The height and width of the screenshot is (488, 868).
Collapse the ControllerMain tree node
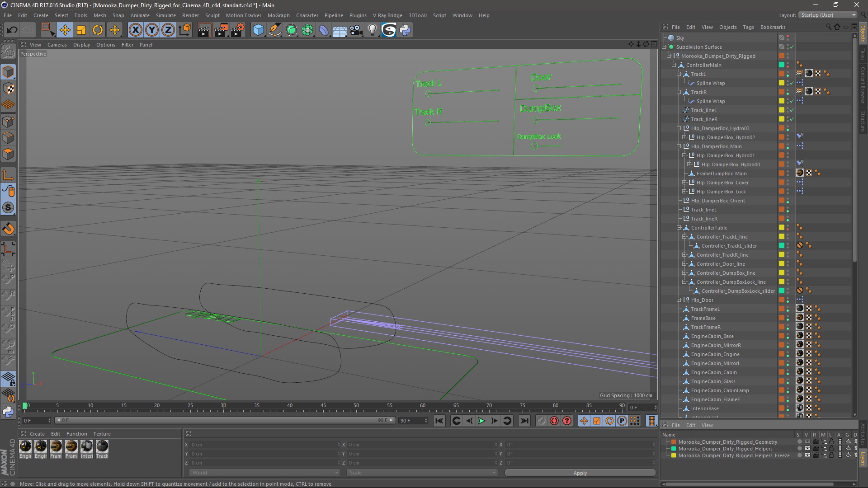(674, 65)
